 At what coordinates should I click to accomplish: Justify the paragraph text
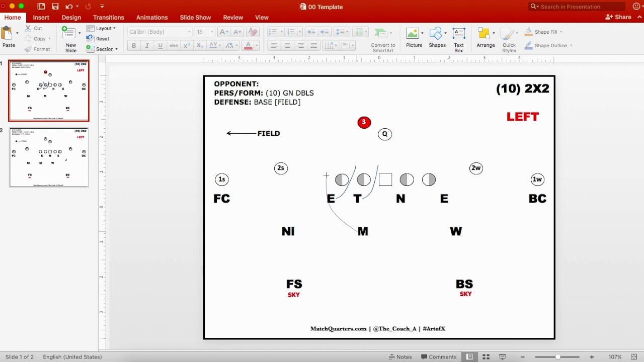[x=314, y=45]
